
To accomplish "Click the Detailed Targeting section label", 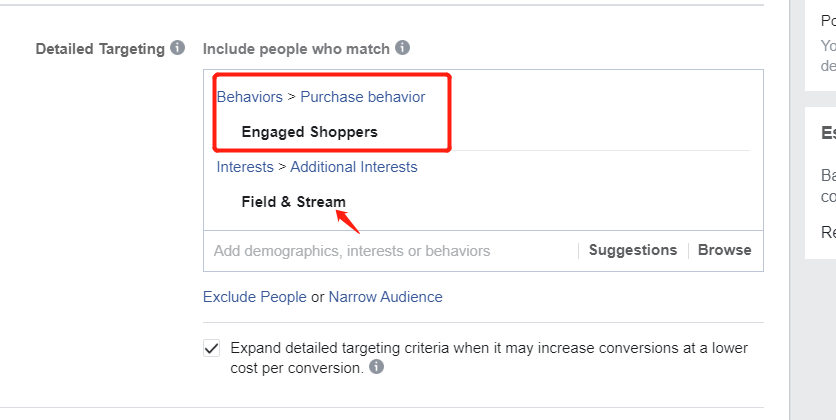I will [100, 49].
